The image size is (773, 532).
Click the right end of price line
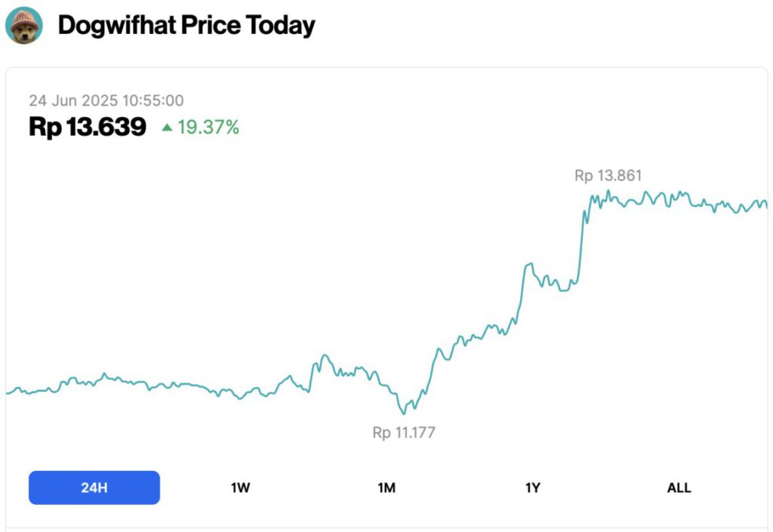(765, 204)
